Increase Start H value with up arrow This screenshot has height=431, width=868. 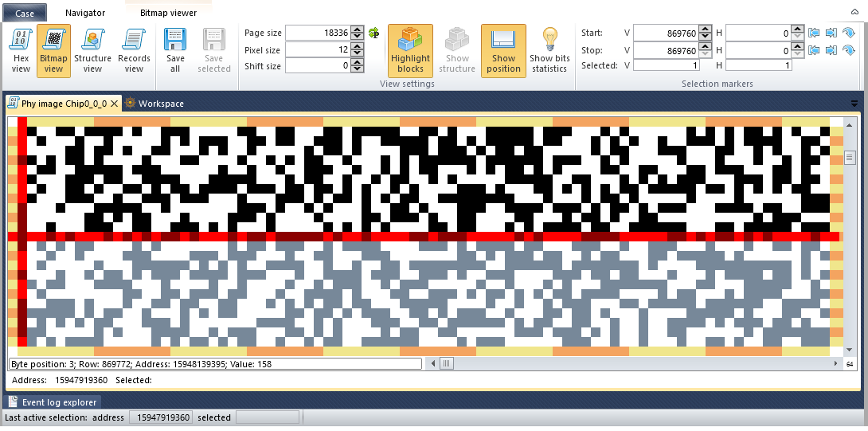797,30
